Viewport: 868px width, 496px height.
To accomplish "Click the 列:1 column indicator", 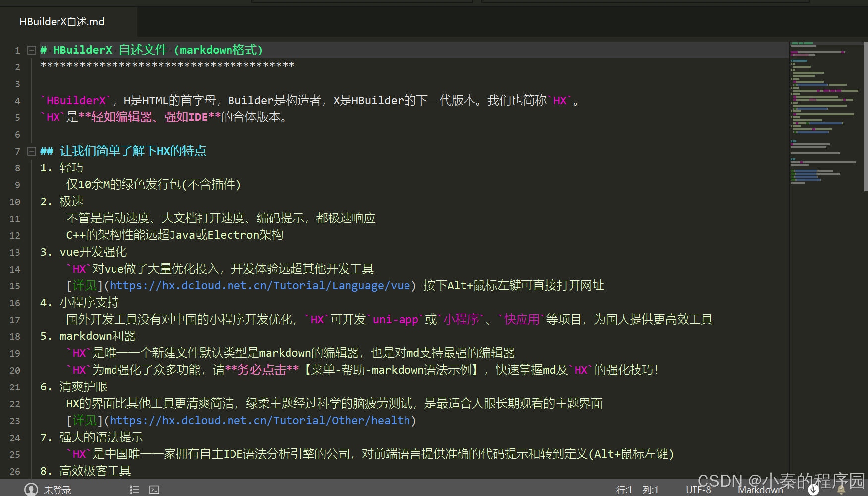I will tap(650, 490).
